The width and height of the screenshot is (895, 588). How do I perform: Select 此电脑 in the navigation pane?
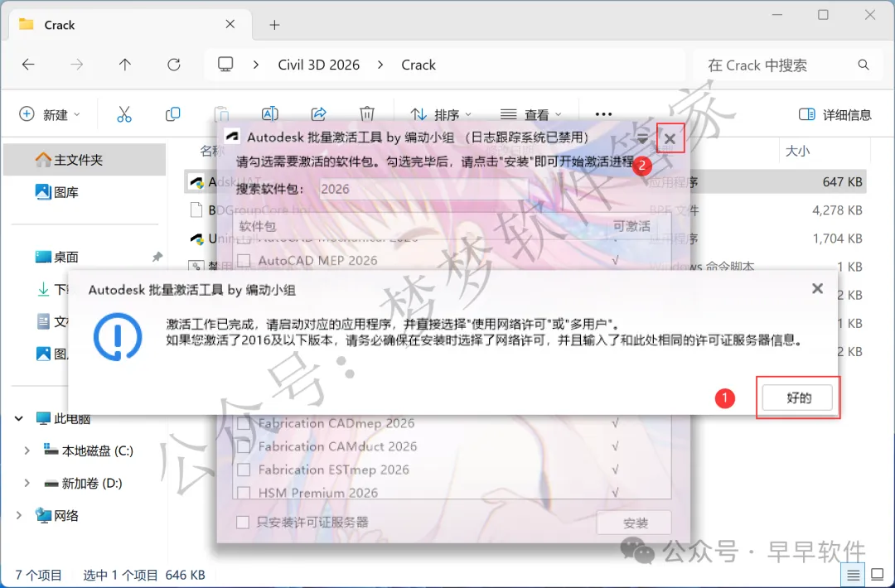pyautogui.click(x=63, y=418)
